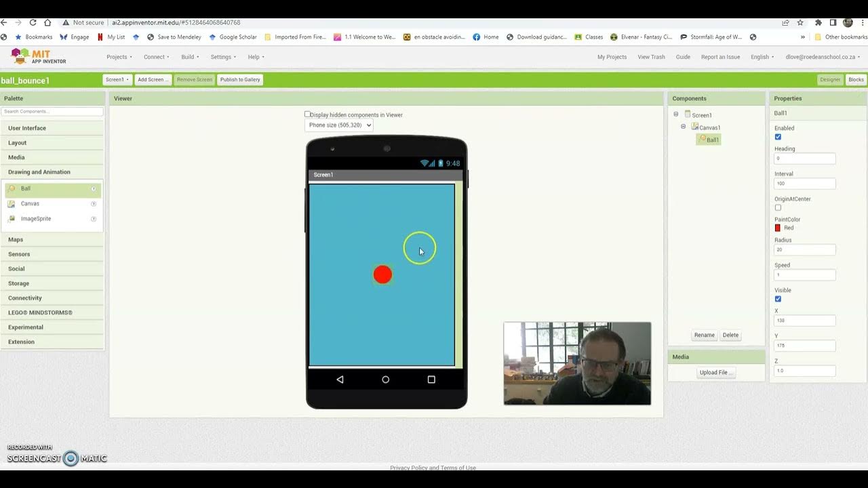Screen dimensions: 868x488
Task: Open the Projects menu
Action: click(x=119, y=57)
